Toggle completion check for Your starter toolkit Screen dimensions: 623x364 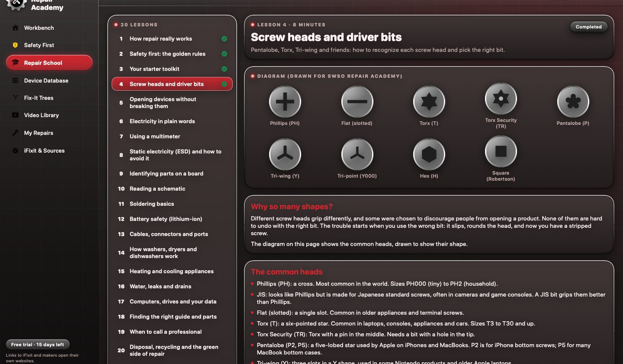pos(224,69)
